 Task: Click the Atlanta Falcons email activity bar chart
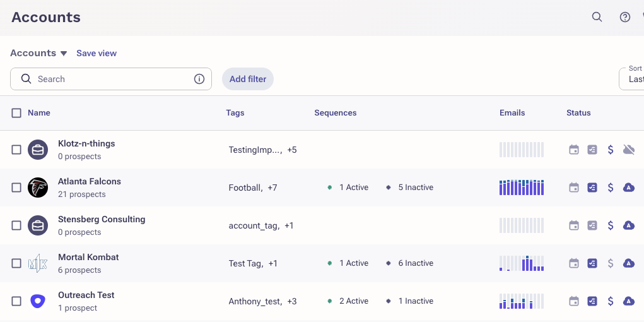522,188
